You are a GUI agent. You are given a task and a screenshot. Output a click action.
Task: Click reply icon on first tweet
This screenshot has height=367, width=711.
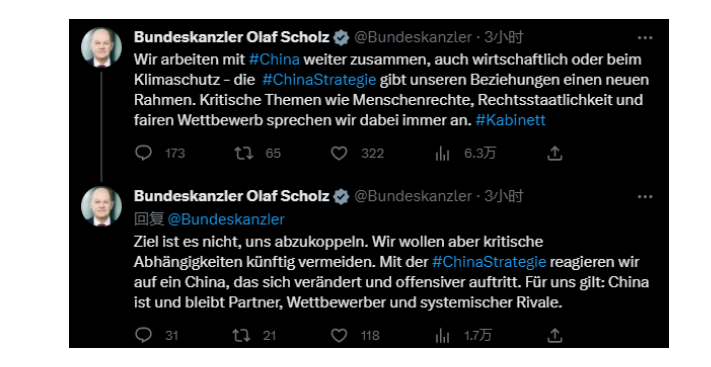point(143,153)
